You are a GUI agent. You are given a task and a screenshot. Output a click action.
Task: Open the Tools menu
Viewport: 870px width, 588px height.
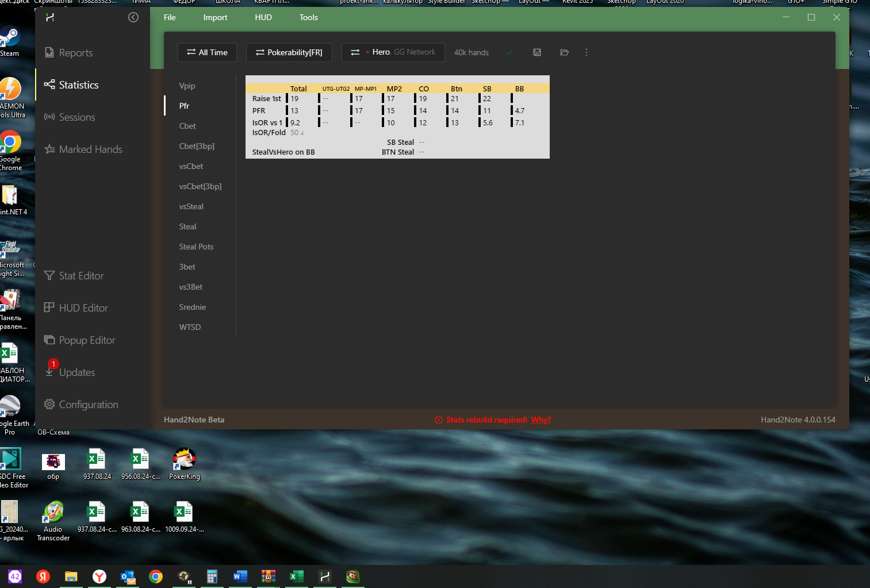pos(308,17)
